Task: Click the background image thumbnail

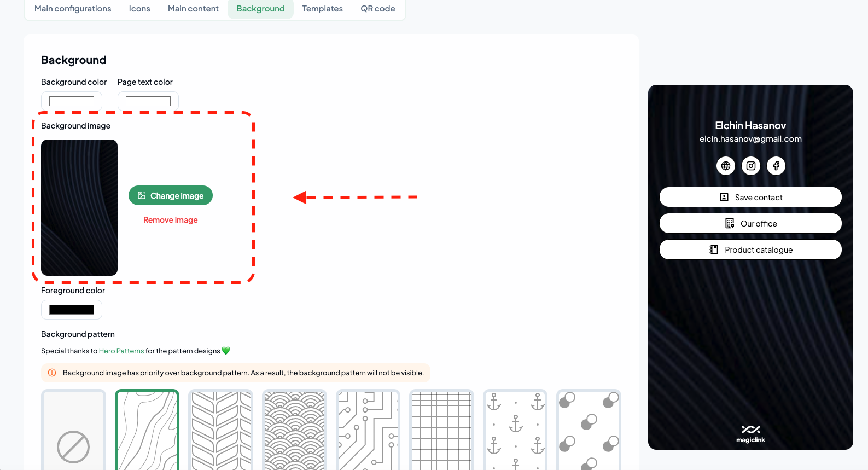Action: point(79,207)
